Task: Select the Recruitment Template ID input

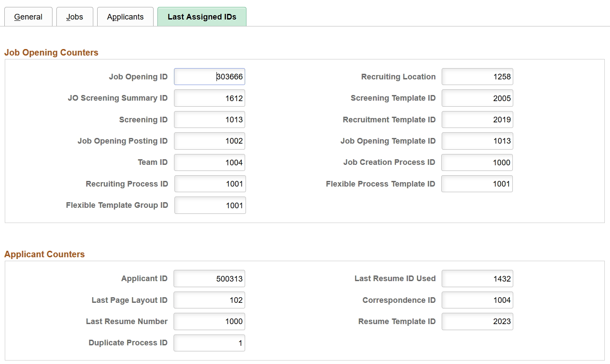Action: click(477, 120)
